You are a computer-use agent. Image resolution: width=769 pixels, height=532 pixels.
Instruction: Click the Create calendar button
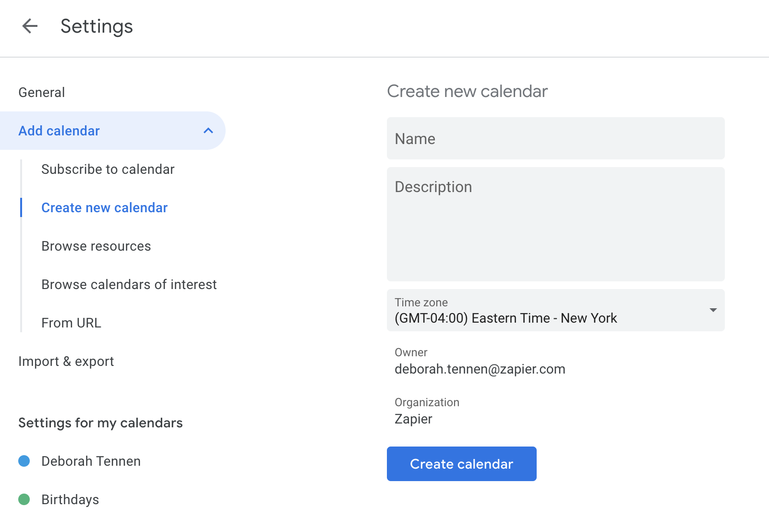tap(461, 464)
